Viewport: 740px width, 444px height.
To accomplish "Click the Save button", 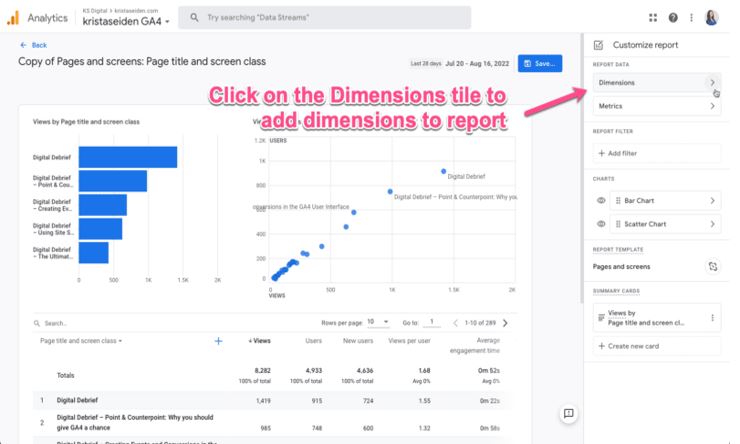I will [540, 63].
